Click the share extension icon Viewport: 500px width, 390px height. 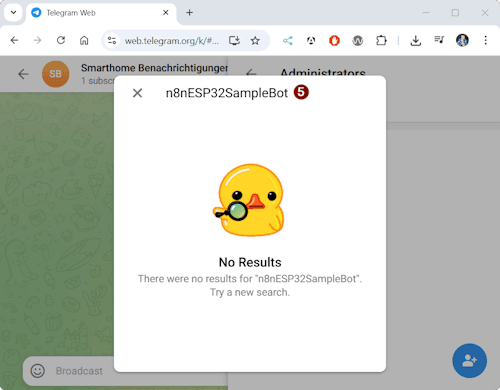click(288, 41)
